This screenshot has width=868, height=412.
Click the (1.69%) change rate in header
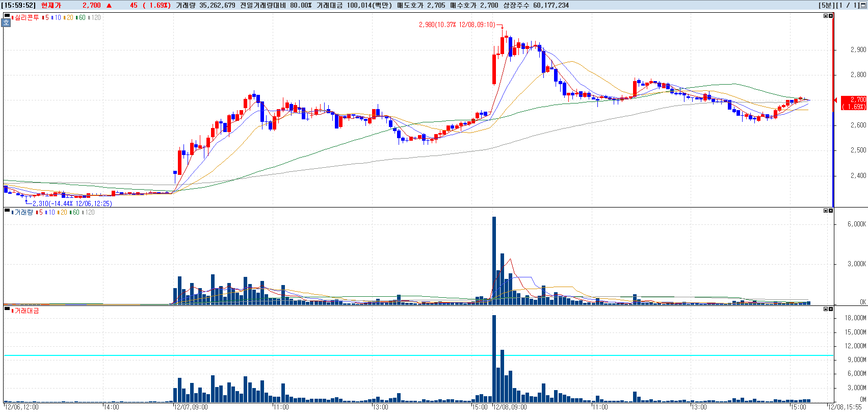pos(156,5)
